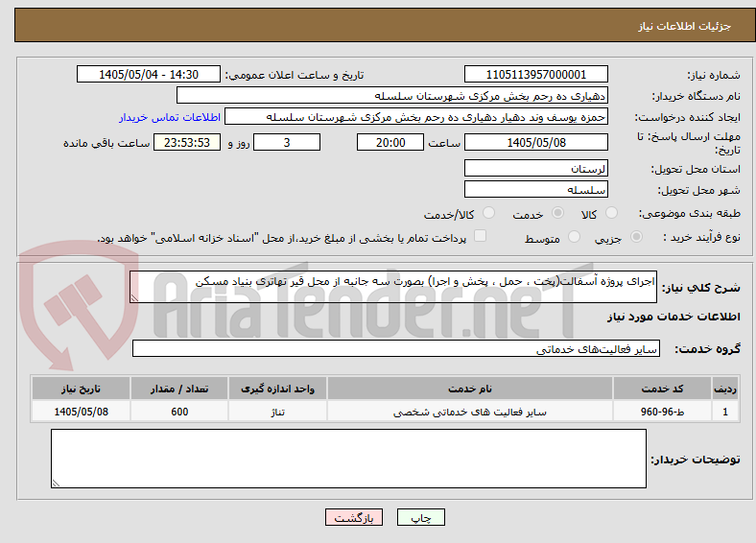Open the اطلاعات تماس خریدار link
The width and height of the screenshot is (756, 543).
(x=170, y=117)
